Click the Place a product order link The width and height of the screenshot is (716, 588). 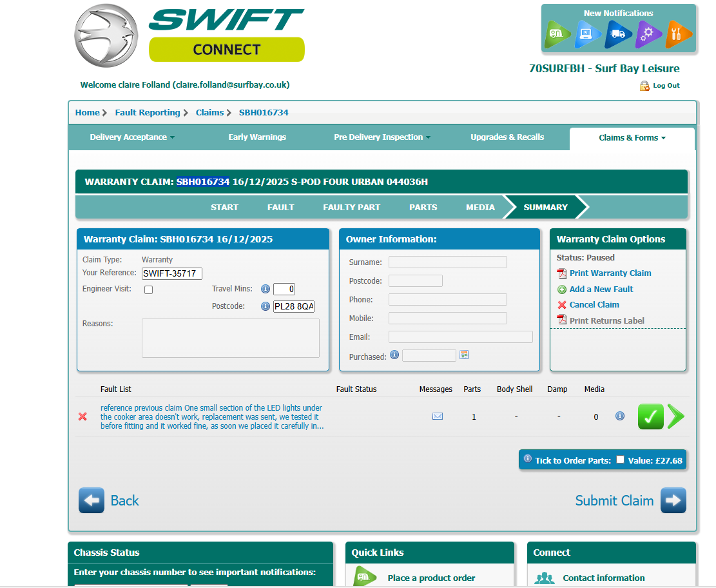point(431,578)
